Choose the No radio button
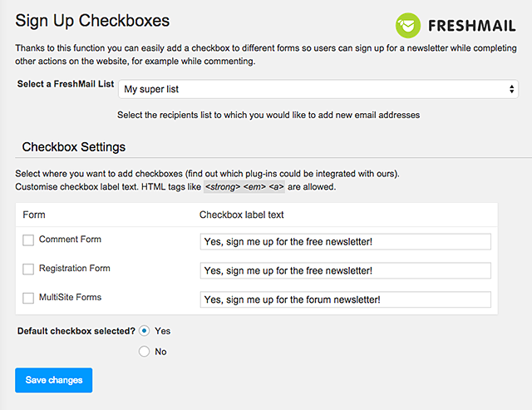This screenshot has height=410, width=532. click(x=144, y=351)
